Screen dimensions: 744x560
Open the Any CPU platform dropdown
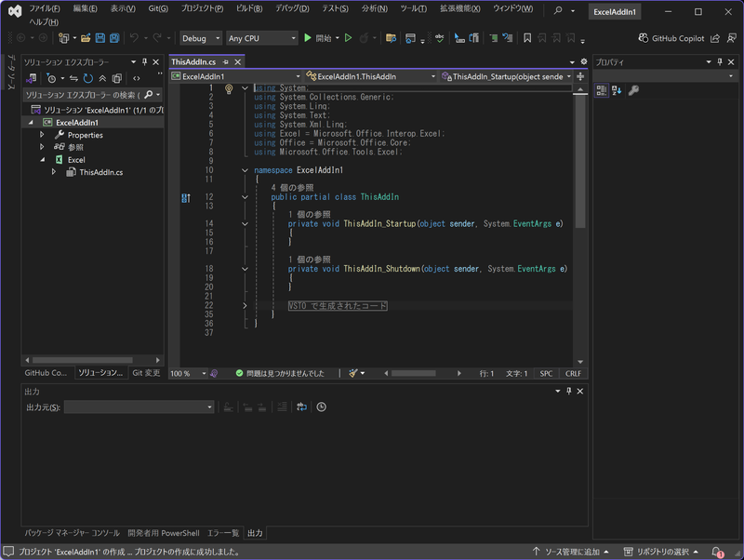(x=262, y=38)
